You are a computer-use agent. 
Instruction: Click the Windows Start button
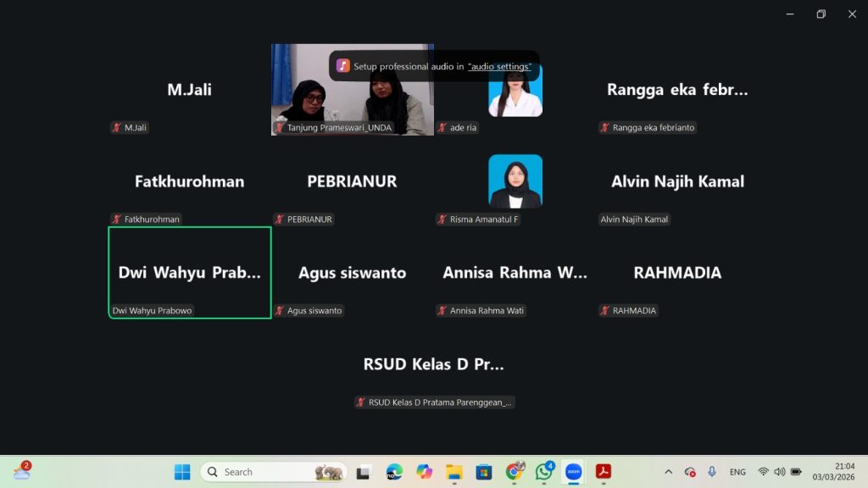coord(182,472)
